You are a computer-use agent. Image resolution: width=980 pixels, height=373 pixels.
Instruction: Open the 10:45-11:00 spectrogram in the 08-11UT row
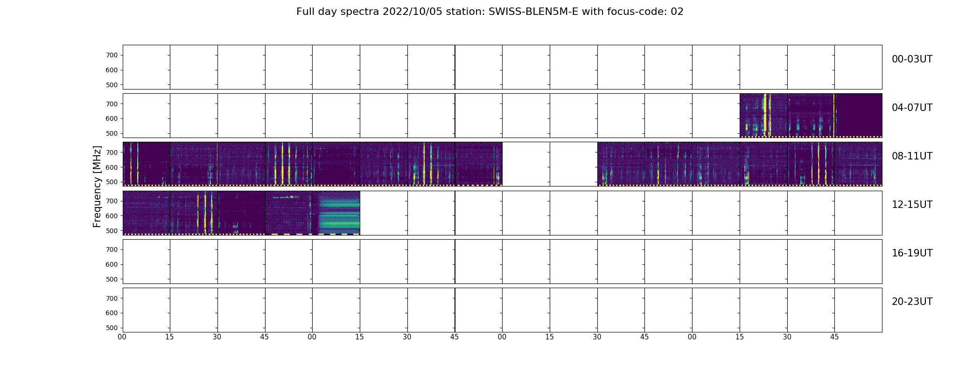(668, 164)
